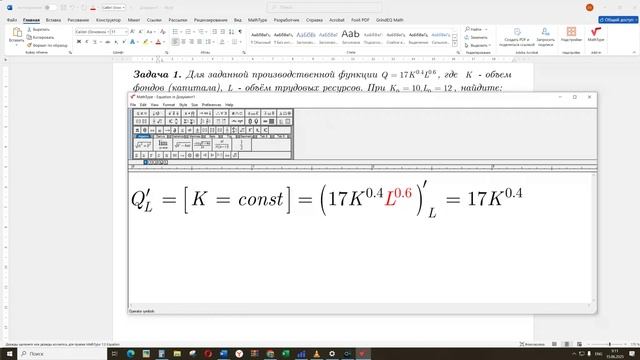This screenshot has width=640, height=360.
Task: Toggle subscript formatting in Word
Action: click(116, 42)
